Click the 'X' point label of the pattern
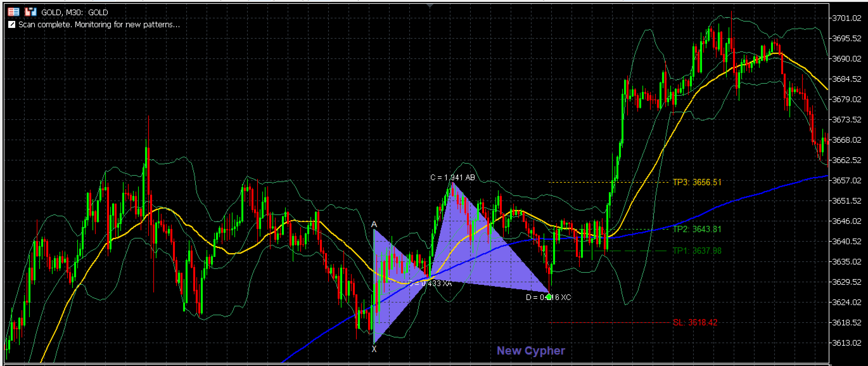This screenshot has width=868, height=366. point(374,349)
